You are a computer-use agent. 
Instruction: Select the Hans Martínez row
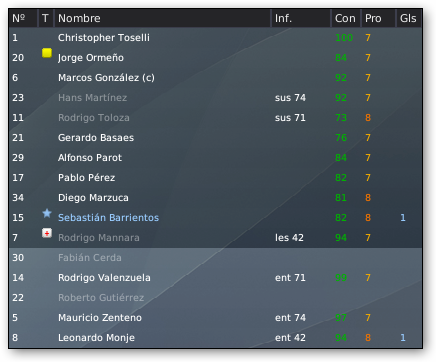215,98
